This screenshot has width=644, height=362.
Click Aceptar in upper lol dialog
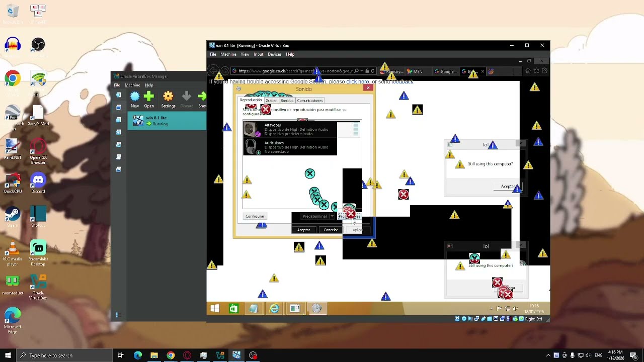508,187
